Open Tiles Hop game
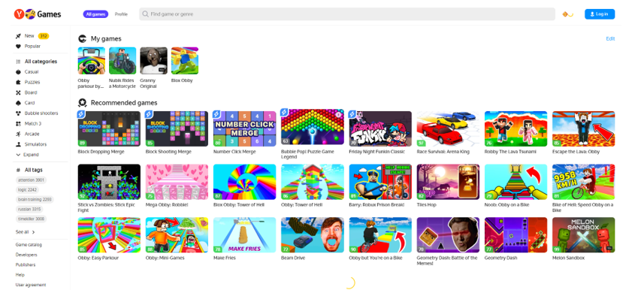644x290 pixels. click(x=448, y=182)
